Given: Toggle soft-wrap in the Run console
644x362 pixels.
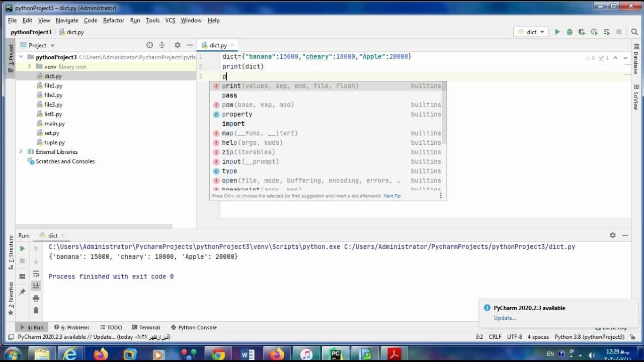Looking at the screenshot, I should click(36, 274).
